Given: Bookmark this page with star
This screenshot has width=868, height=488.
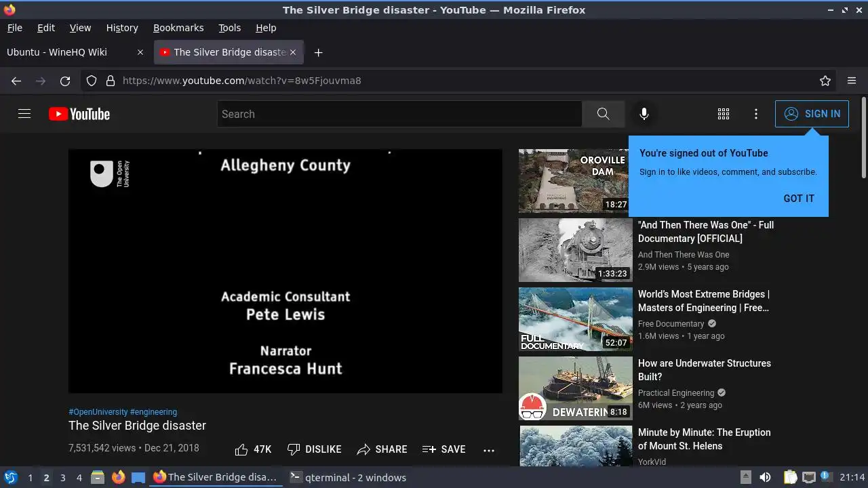Looking at the screenshot, I should tap(825, 81).
